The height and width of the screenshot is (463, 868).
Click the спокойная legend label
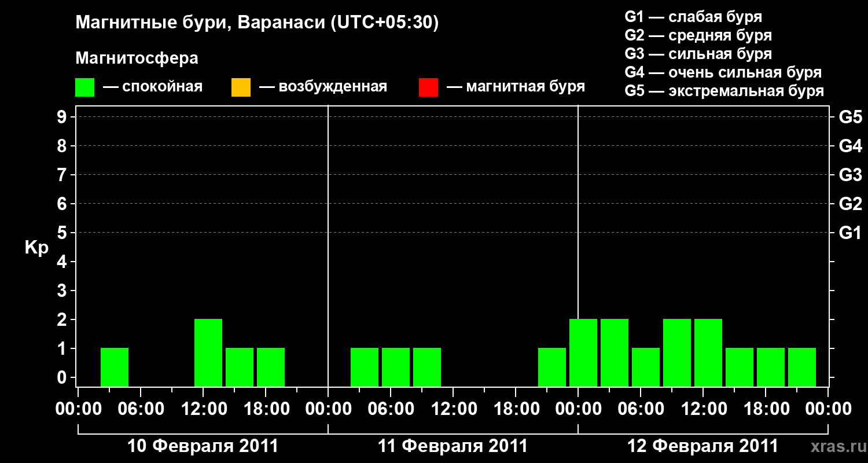click(x=162, y=87)
